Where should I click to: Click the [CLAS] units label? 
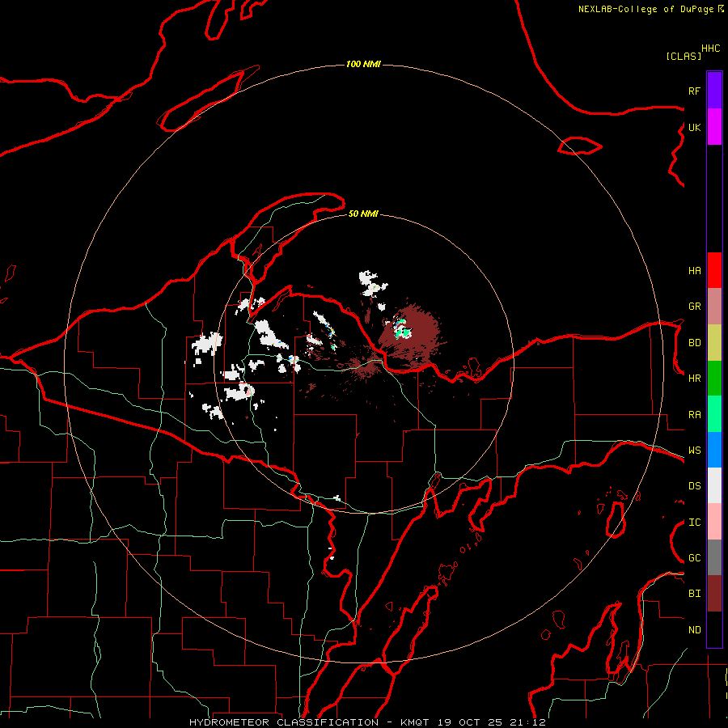(x=684, y=57)
